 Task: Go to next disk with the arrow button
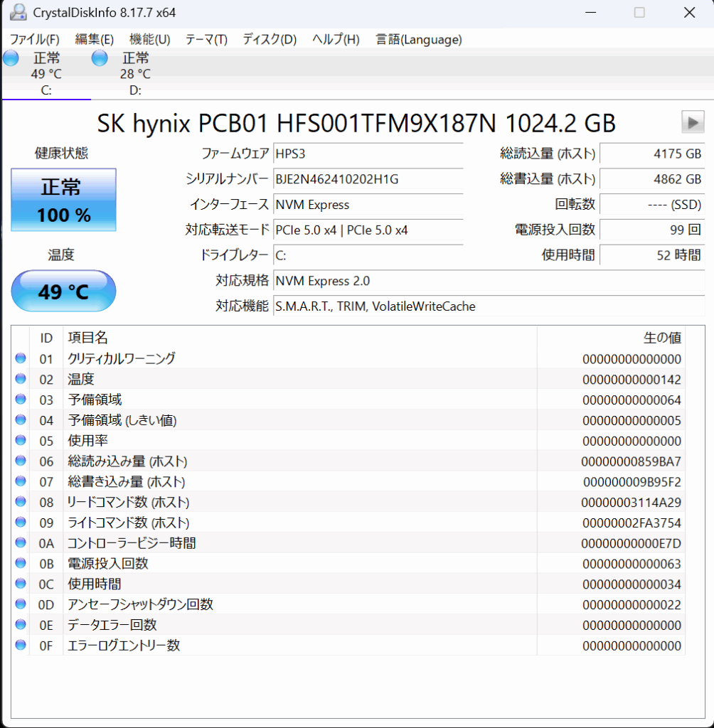point(693,122)
